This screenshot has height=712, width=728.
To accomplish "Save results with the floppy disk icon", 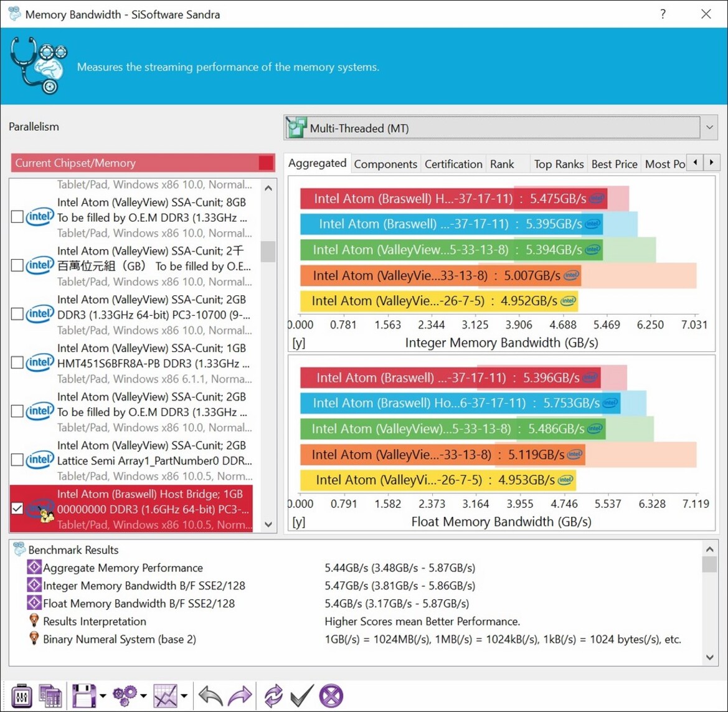I will coord(84,696).
